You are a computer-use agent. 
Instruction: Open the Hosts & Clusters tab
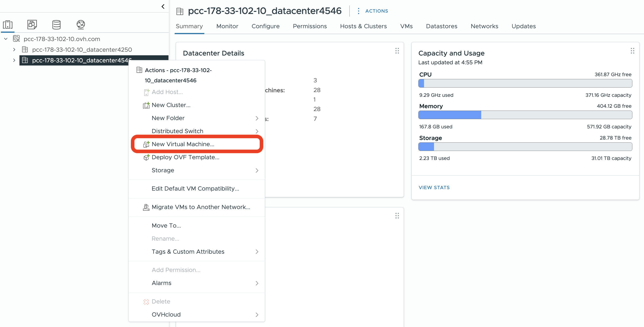click(x=363, y=26)
